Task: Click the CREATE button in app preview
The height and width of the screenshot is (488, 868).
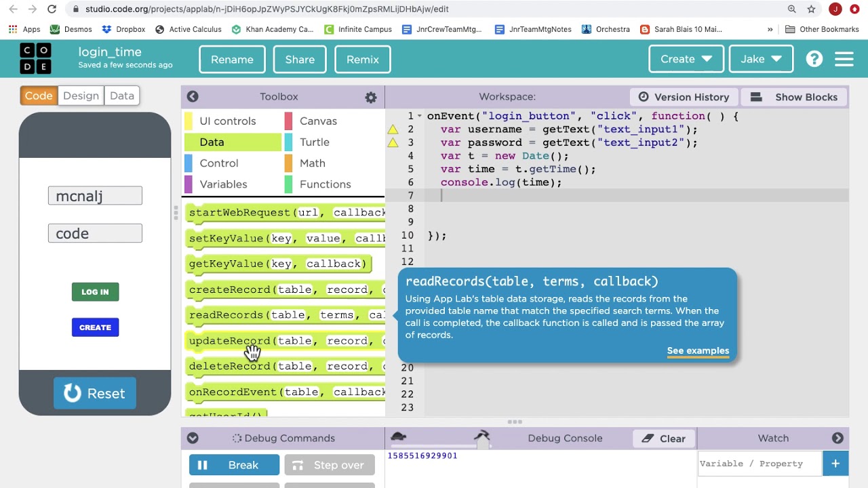Action: (95, 327)
